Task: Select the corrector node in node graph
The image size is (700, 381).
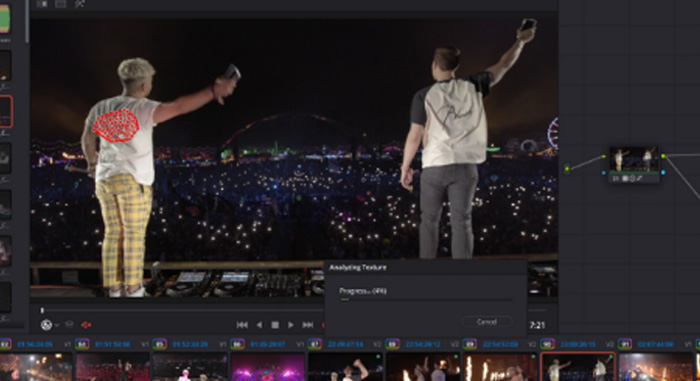Action: click(x=634, y=164)
